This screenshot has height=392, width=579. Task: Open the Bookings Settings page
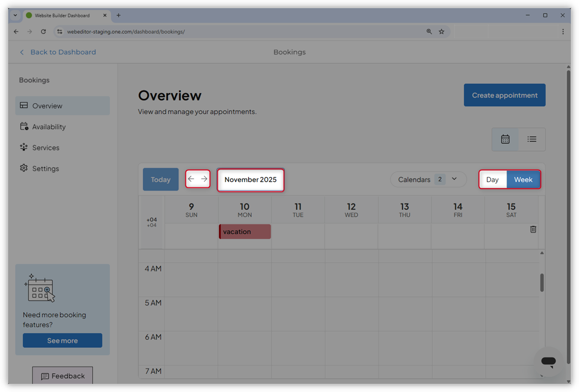click(46, 168)
